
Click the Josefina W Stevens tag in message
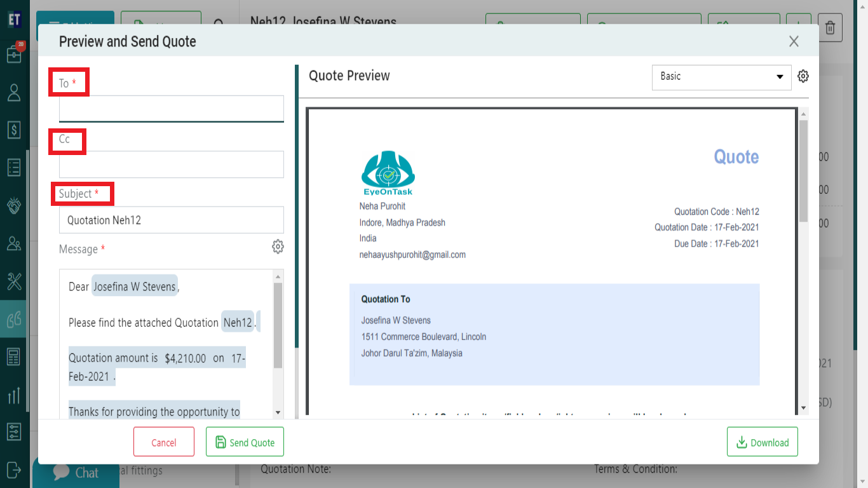[x=135, y=287]
